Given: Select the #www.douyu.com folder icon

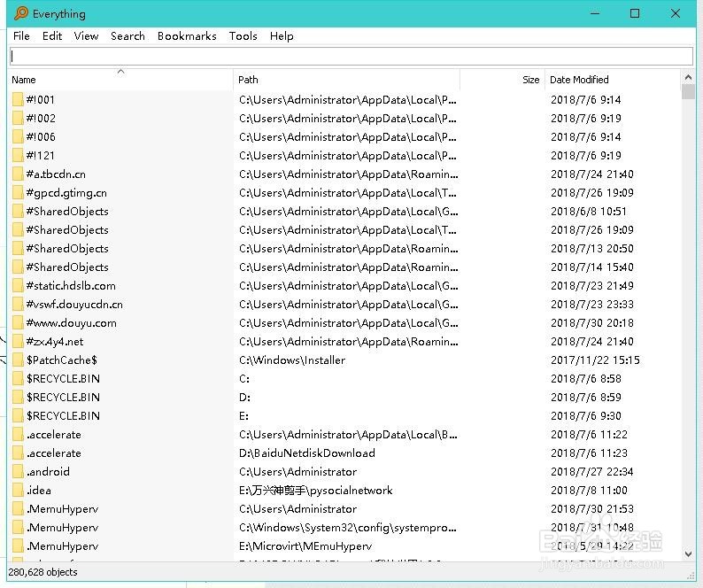Looking at the screenshot, I should click(18, 323).
